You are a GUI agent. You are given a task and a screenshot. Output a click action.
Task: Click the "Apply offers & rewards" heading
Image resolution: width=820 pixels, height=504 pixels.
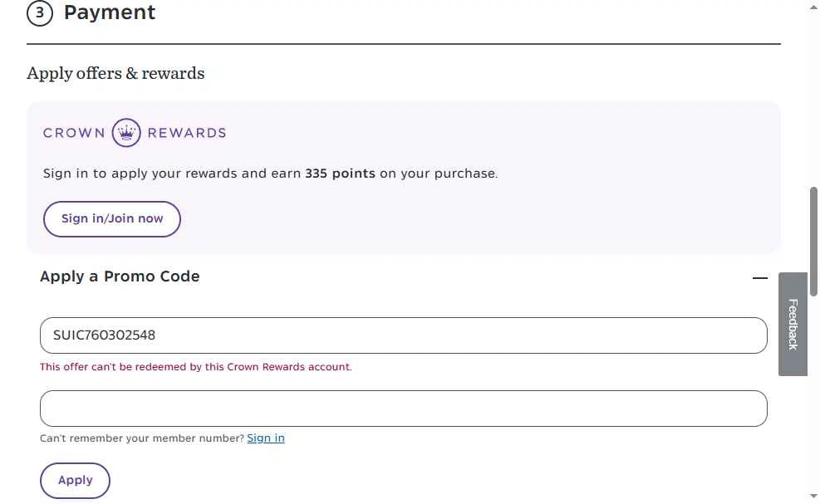point(115,73)
